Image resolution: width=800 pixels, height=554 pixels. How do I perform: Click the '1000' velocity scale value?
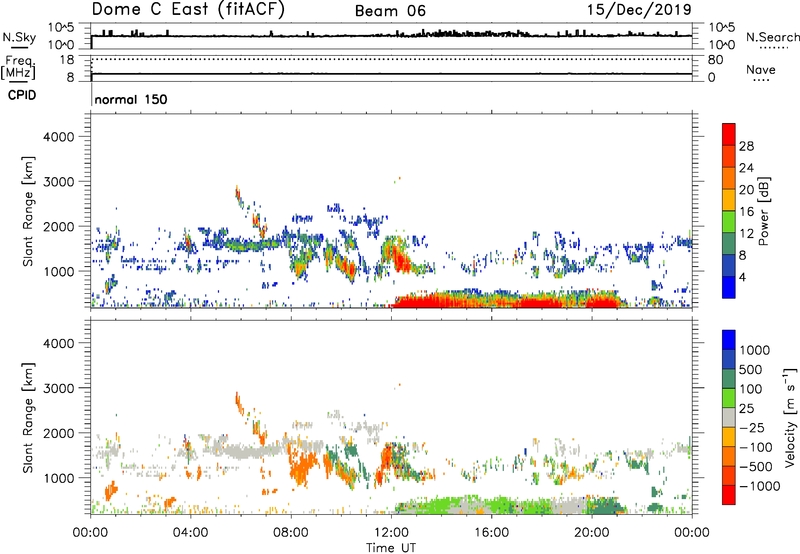click(x=754, y=350)
